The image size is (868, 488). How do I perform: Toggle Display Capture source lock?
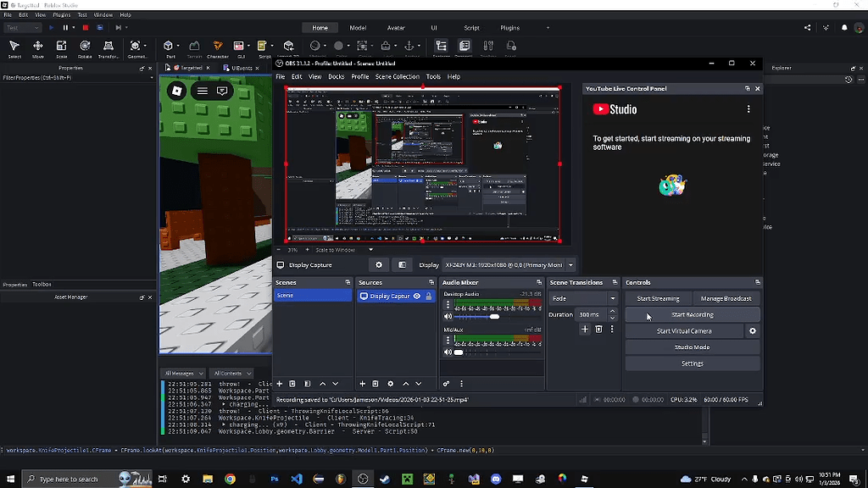(x=428, y=296)
